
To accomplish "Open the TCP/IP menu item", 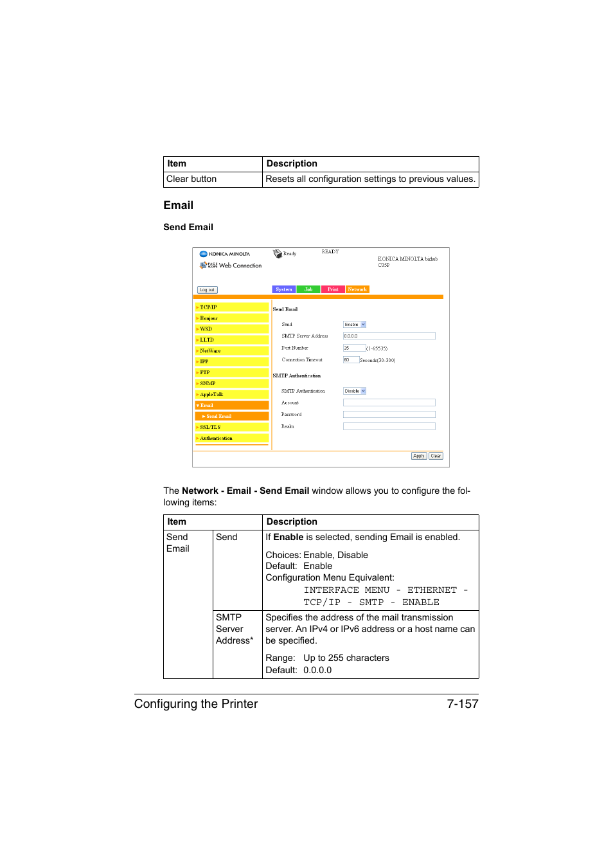I will click(x=232, y=307).
